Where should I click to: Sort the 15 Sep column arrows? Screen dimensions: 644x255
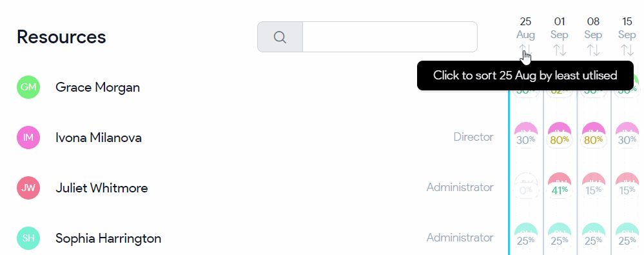(627, 50)
